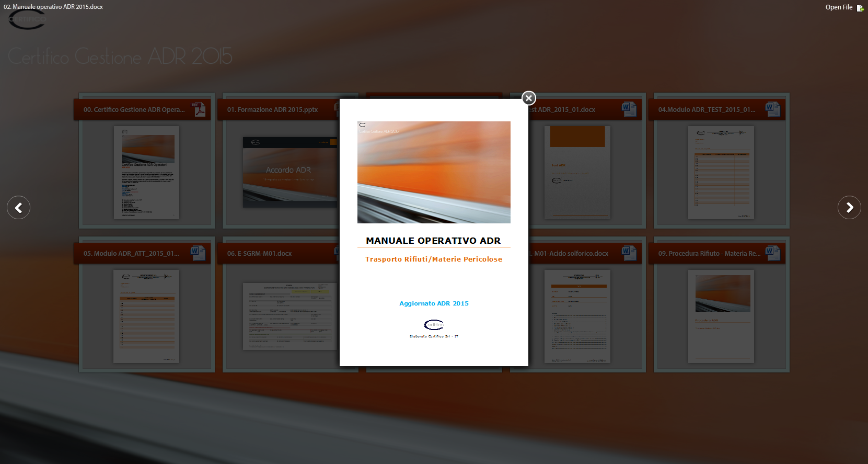
Task: Click the orange cover image in preview
Action: (434, 172)
